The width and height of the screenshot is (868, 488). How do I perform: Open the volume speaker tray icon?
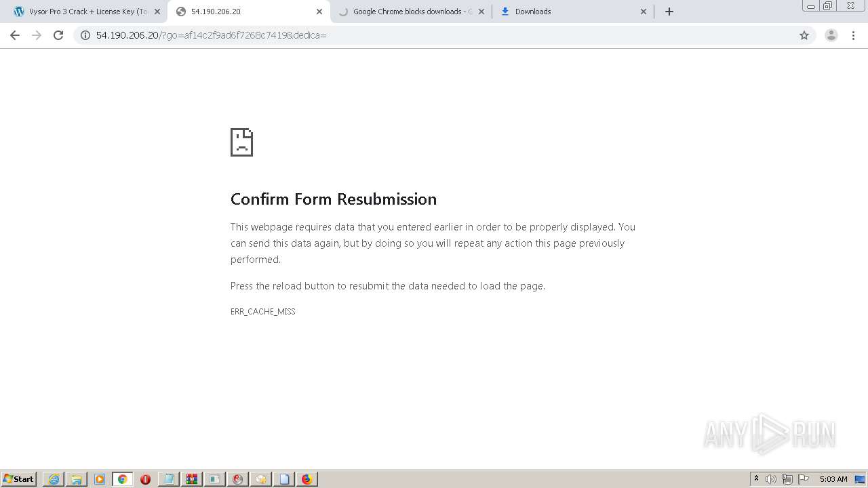click(x=771, y=479)
